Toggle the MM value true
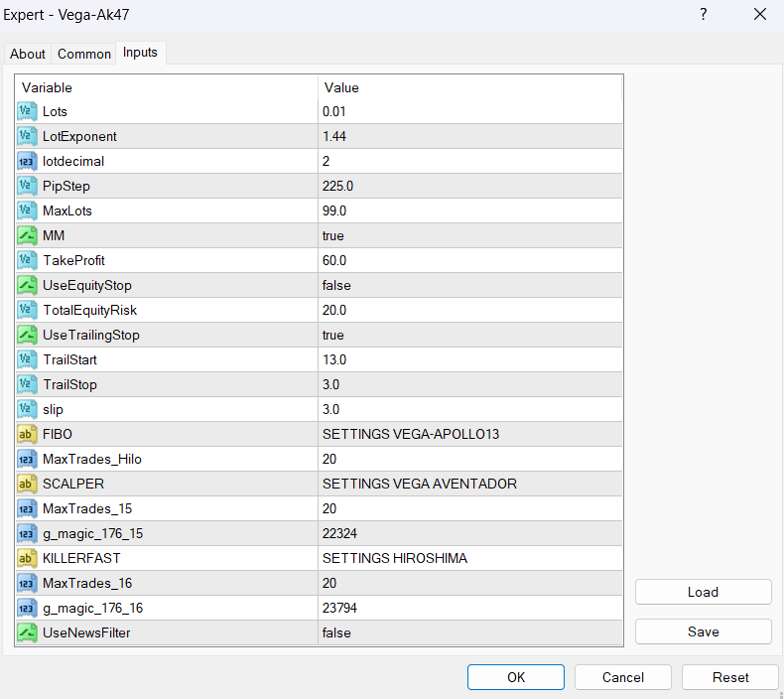The height and width of the screenshot is (699, 784). (333, 235)
